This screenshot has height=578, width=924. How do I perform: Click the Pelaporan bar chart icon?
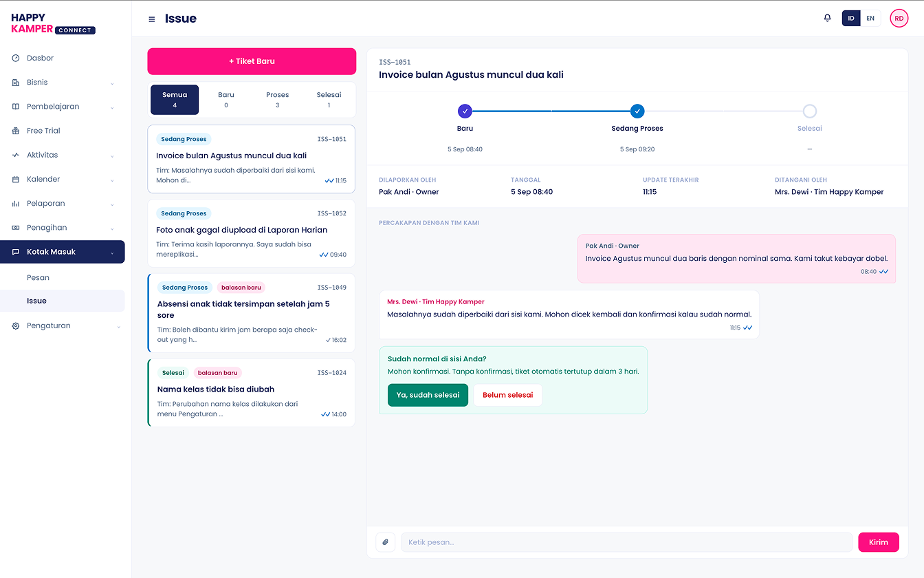tap(16, 204)
